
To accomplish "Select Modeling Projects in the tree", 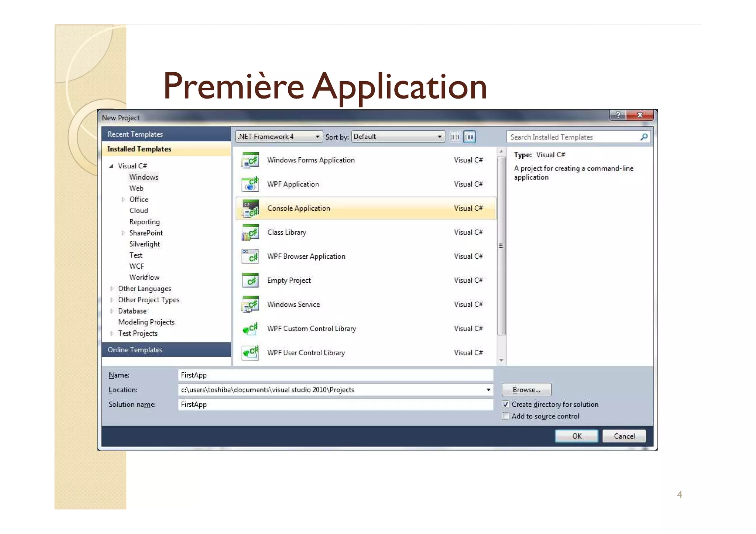I will [x=146, y=322].
